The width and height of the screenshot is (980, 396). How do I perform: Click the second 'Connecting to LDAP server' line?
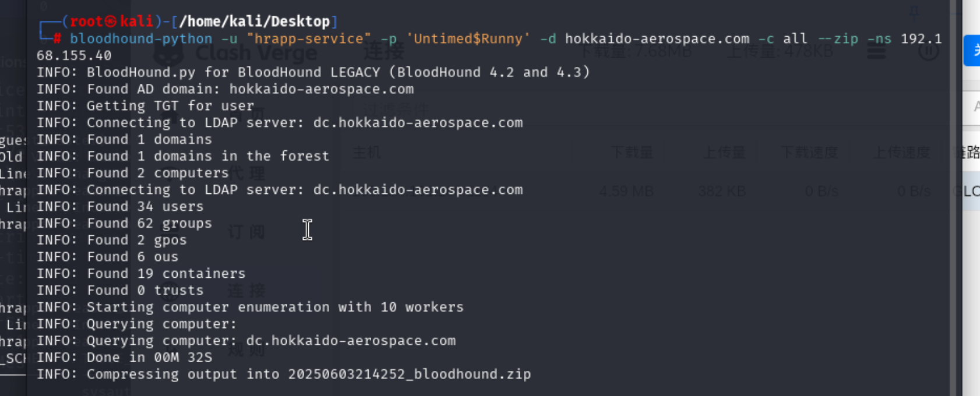tap(280, 190)
